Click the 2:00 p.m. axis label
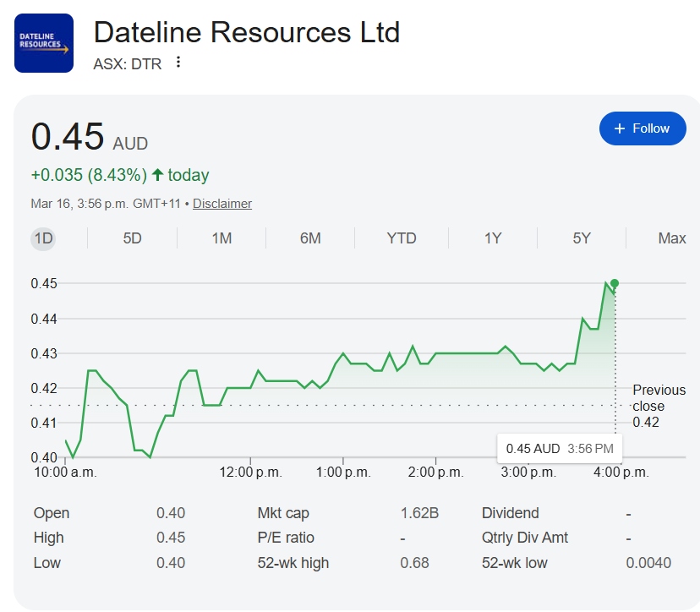 point(435,473)
